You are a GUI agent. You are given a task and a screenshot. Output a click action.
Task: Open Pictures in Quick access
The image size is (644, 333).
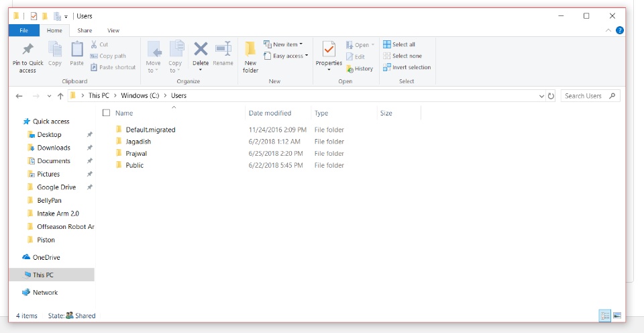point(48,174)
